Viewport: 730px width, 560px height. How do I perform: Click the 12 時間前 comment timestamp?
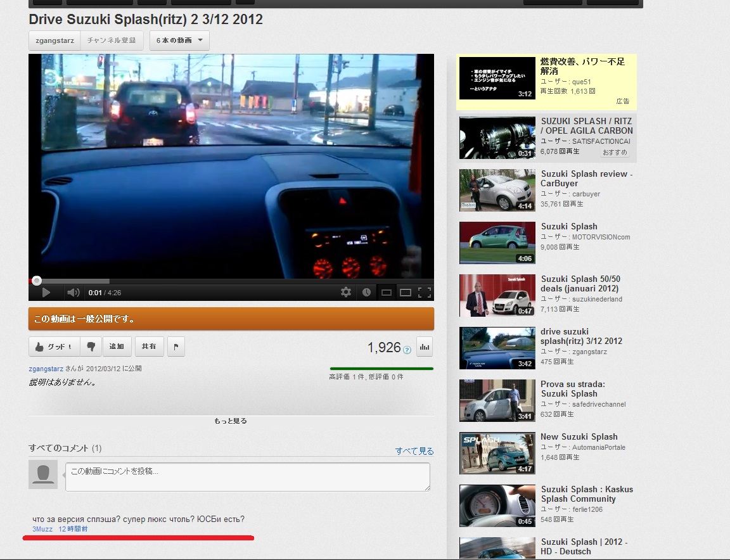tap(73, 529)
